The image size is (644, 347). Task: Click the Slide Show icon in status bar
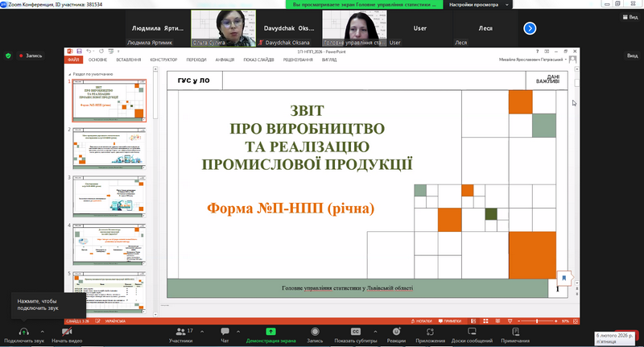pos(510,321)
